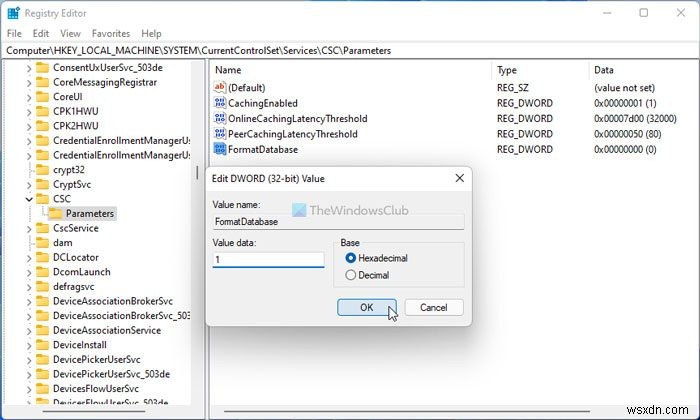Expand the CoreMessagingRegistrar node
Viewport: 700px width, 420px height.
click(29, 83)
